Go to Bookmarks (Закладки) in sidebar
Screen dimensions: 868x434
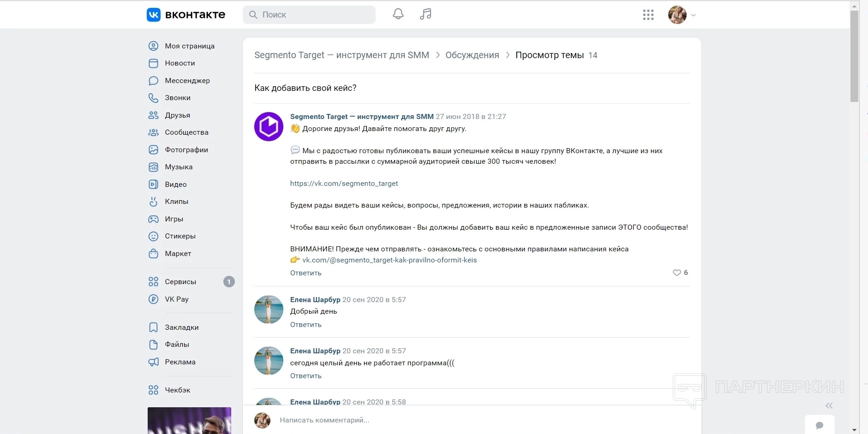[x=181, y=327]
